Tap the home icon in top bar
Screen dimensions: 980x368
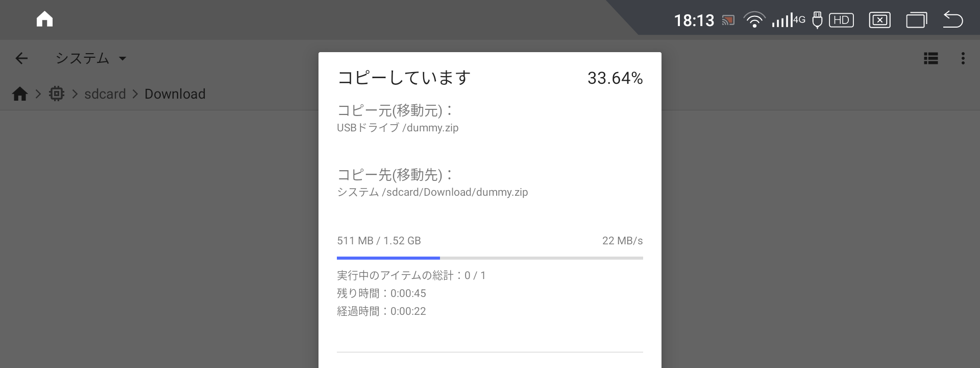point(44,19)
